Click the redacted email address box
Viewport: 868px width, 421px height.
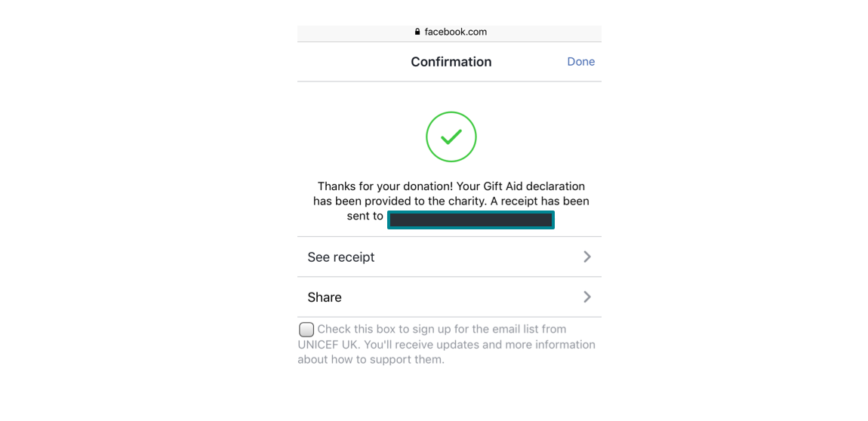tap(470, 220)
